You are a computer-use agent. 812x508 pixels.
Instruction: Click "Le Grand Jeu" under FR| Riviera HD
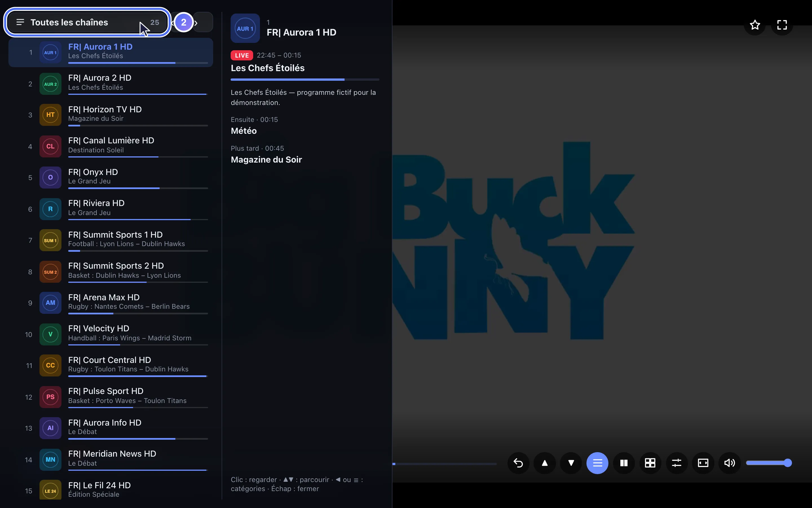pos(89,213)
